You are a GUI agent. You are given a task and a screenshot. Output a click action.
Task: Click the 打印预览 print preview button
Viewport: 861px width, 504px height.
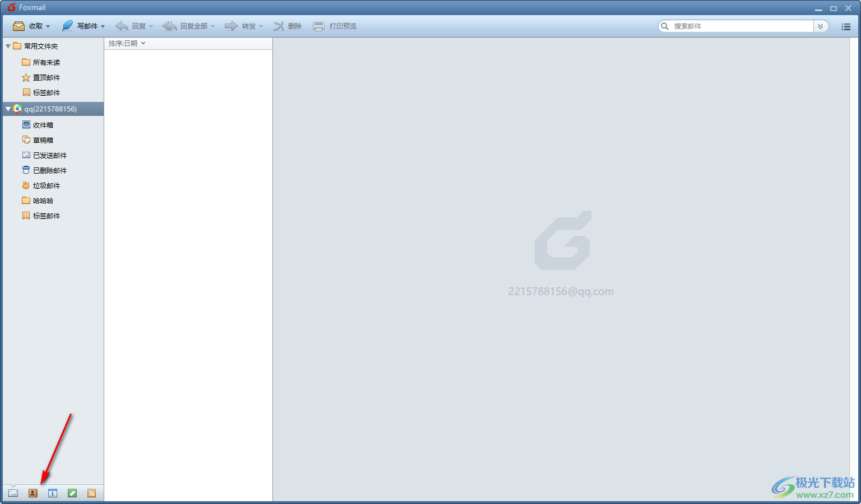[335, 26]
